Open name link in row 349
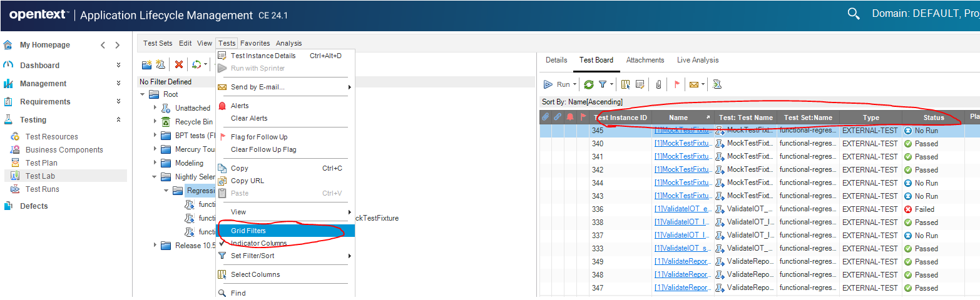 (x=683, y=262)
